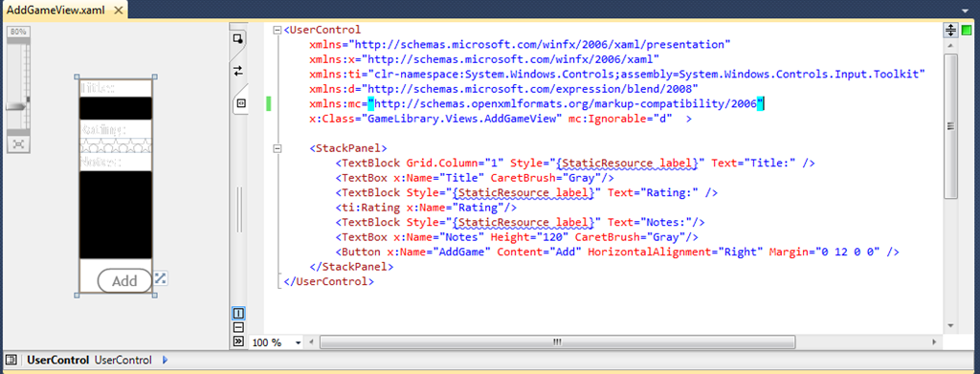Click the document outline icon in the bottom bar
Screen dimensions: 980x374
coord(11,360)
